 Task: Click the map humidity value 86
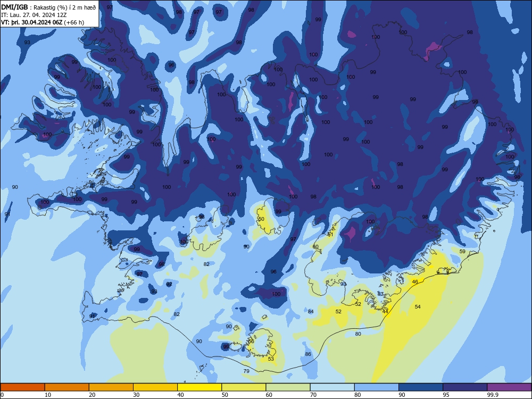click(x=308, y=354)
